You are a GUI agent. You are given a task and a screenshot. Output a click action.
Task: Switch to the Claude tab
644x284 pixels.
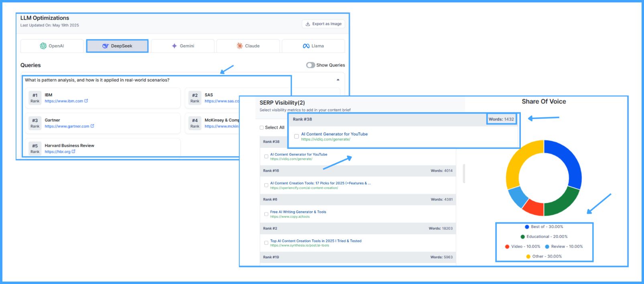coord(248,46)
